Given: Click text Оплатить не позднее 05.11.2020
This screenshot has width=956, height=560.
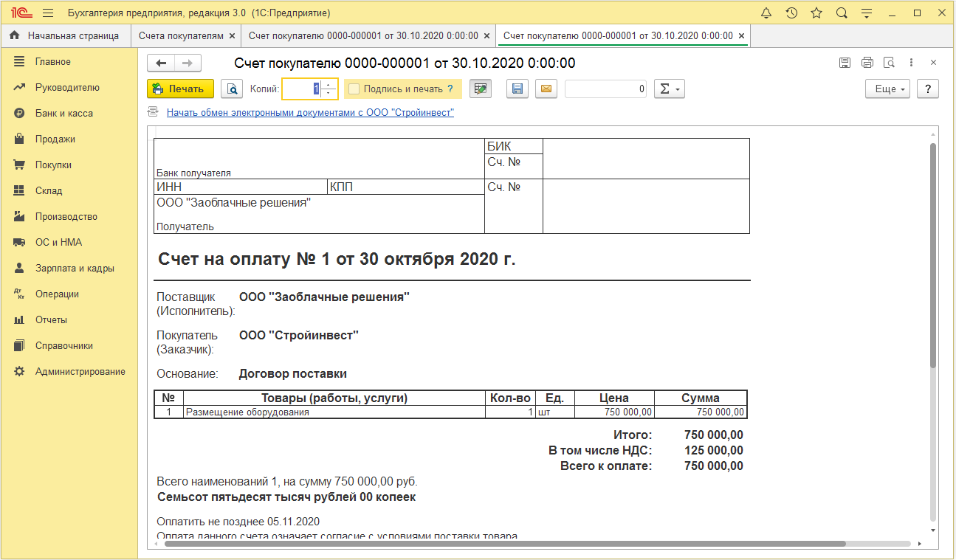Looking at the screenshot, I should (x=238, y=521).
